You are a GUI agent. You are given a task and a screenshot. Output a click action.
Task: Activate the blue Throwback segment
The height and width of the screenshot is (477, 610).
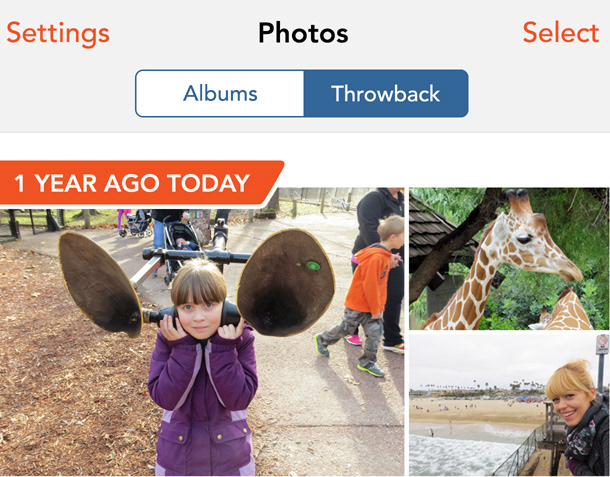click(386, 93)
